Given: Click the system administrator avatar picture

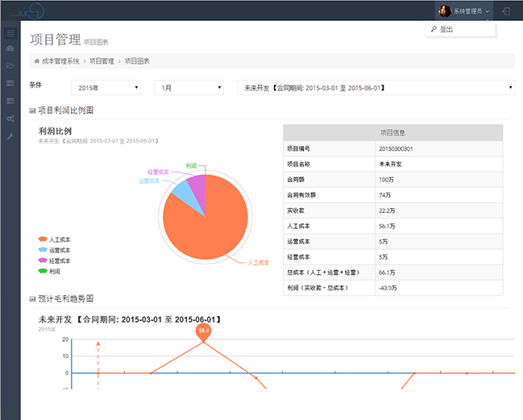Looking at the screenshot, I should [443, 11].
